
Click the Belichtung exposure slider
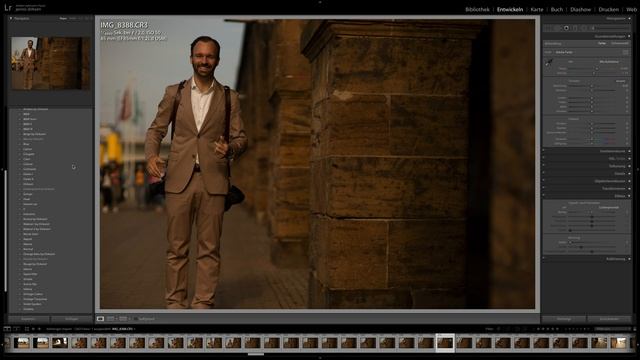(x=592, y=86)
